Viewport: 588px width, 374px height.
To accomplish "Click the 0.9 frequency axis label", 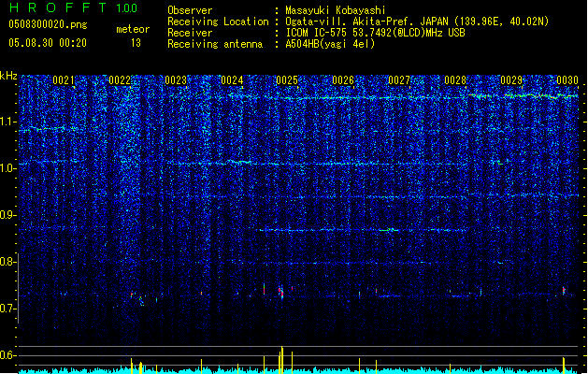I will coord(7,214).
